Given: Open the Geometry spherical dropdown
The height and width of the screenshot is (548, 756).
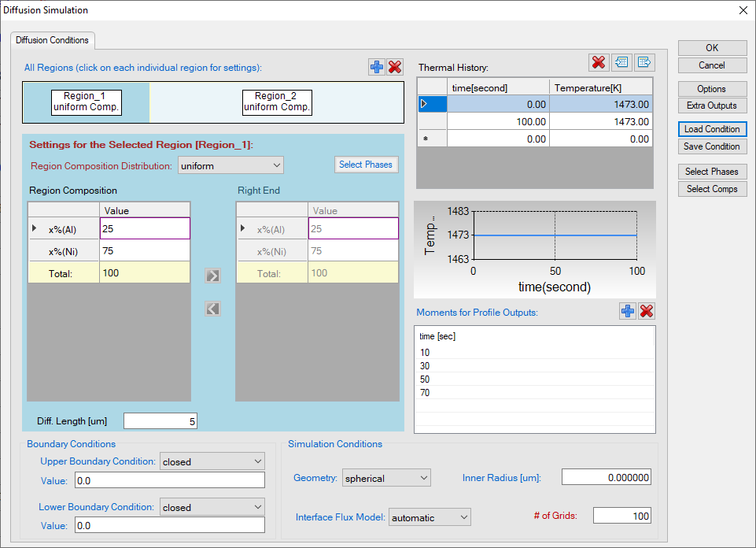Looking at the screenshot, I should click(x=385, y=478).
